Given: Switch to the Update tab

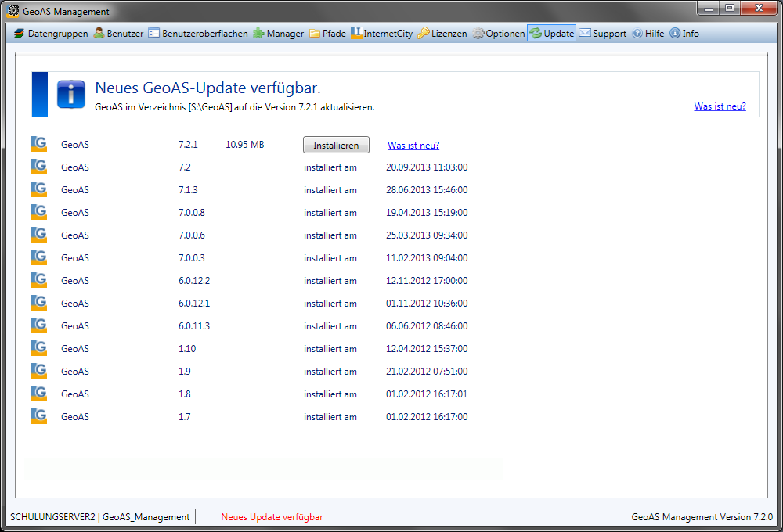Looking at the screenshot, I should [x=552, y=34].
